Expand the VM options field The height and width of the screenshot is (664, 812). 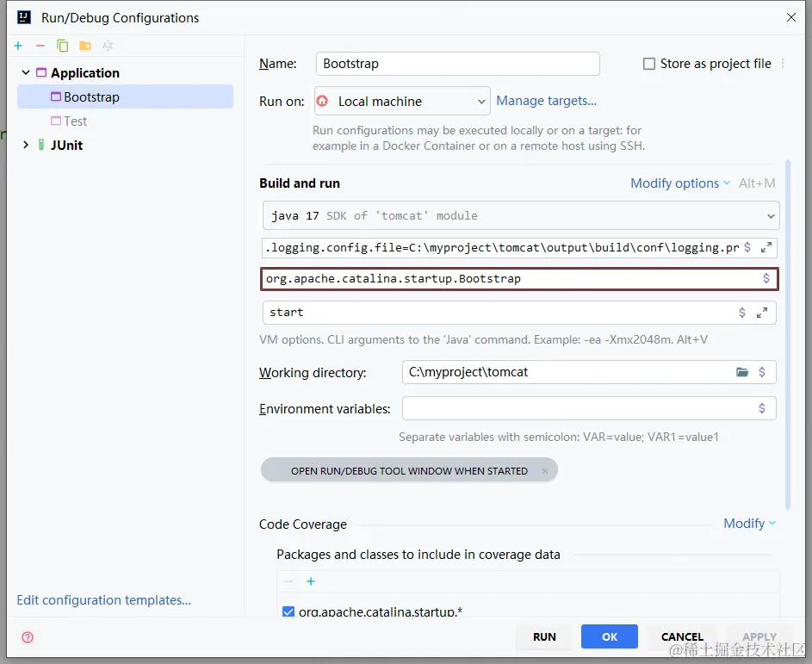766,248
